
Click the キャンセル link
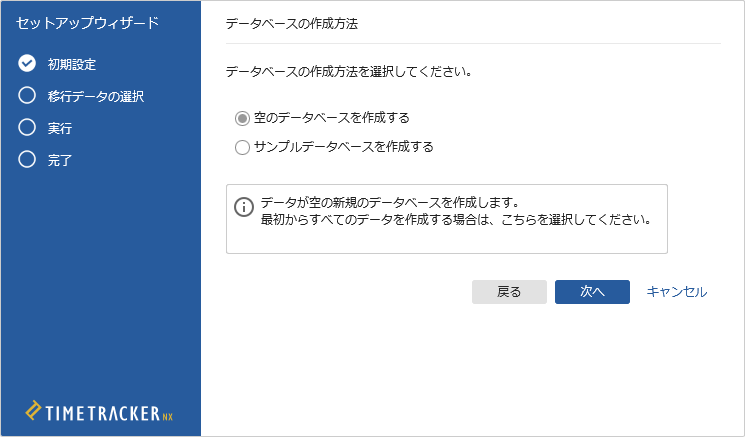tap(677, 292)
